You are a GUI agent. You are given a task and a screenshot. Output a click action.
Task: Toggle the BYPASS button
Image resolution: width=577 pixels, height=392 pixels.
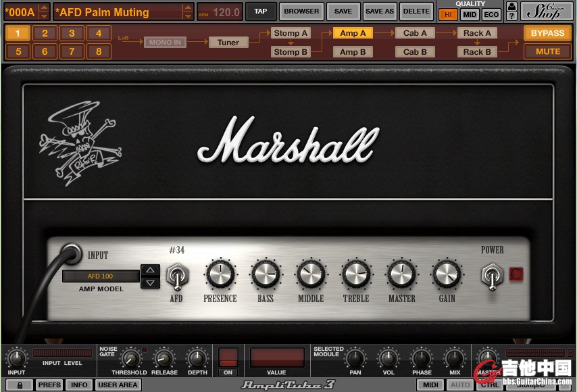[x=547, y=33]
